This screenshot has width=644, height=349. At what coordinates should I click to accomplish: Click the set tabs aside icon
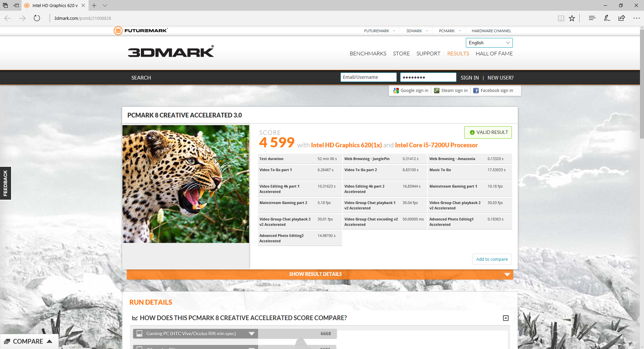(x=16, y=5)
